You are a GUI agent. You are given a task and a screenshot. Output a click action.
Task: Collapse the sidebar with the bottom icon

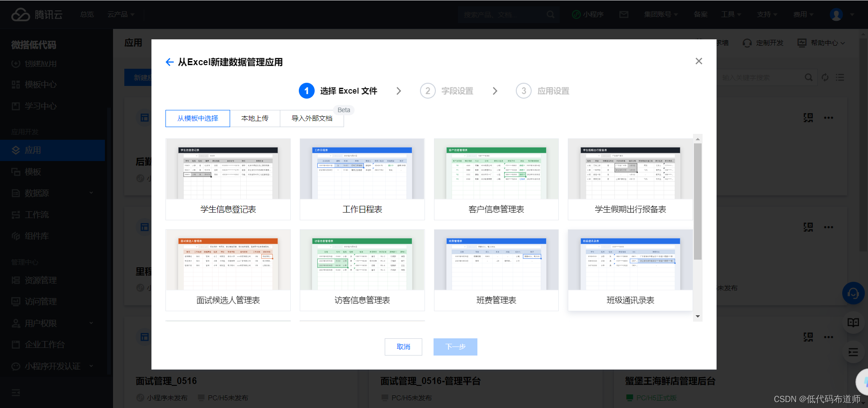click(16, 393)
